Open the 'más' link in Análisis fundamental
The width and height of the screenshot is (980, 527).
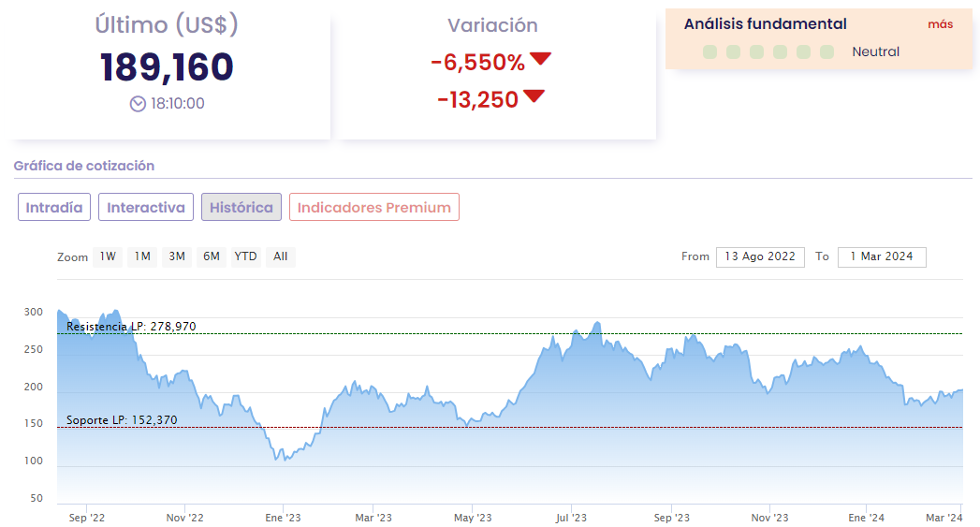click(x=940, y=24)
